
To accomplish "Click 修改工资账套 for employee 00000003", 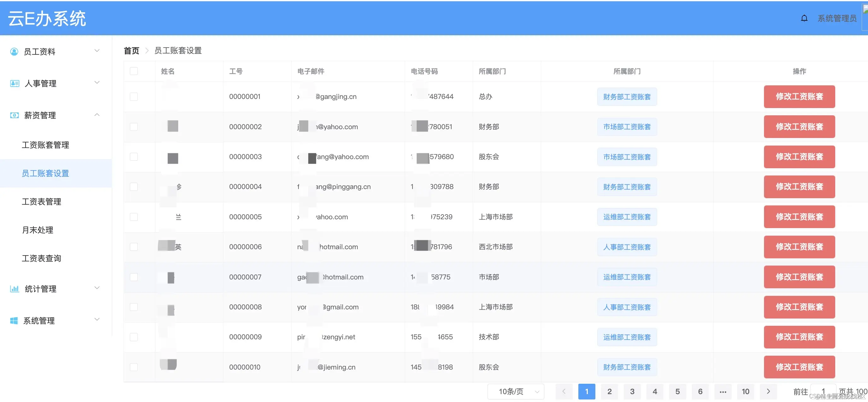I will (799, 157).
